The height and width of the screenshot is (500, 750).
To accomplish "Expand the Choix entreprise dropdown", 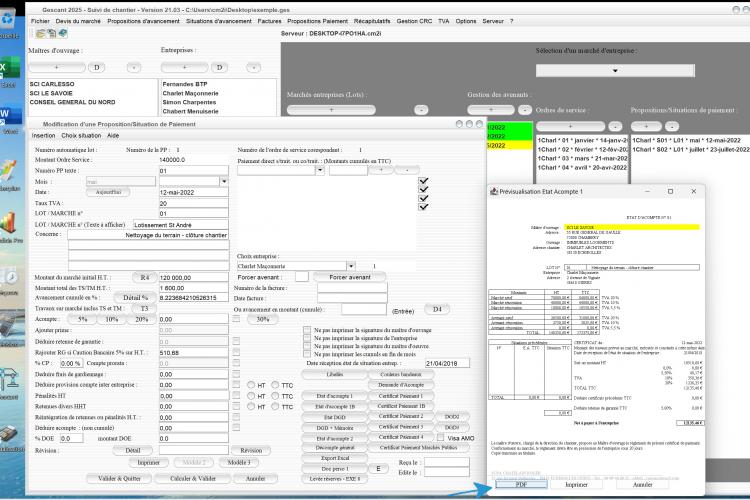I will pyautogui.click(x=351, y=266).
